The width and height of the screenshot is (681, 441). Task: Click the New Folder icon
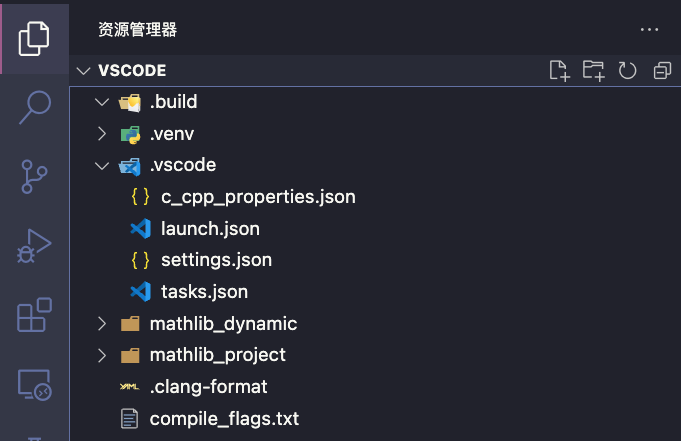(594, 70)
